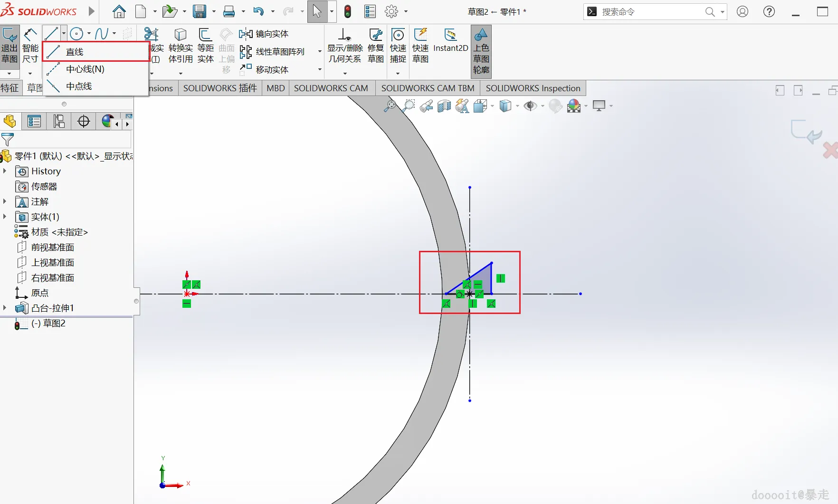Choose 中点线 midpoint line from the menu
Viewport: 838px width, 504px height.
pyautogui.click(x=96, y=86)
